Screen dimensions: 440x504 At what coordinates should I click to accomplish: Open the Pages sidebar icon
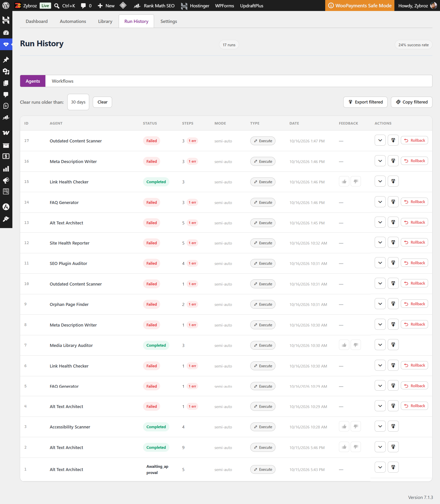(6, 83)
